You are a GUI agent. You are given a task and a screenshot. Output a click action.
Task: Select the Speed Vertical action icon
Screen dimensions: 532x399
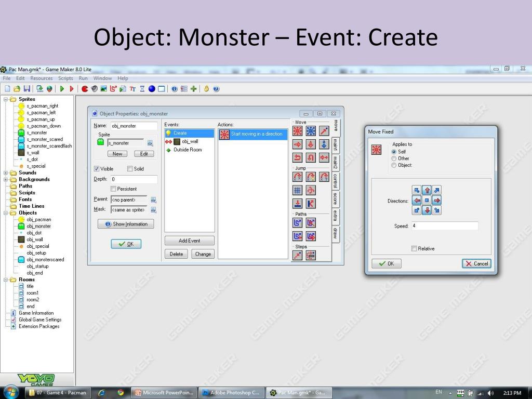click(x=311, y=144)
